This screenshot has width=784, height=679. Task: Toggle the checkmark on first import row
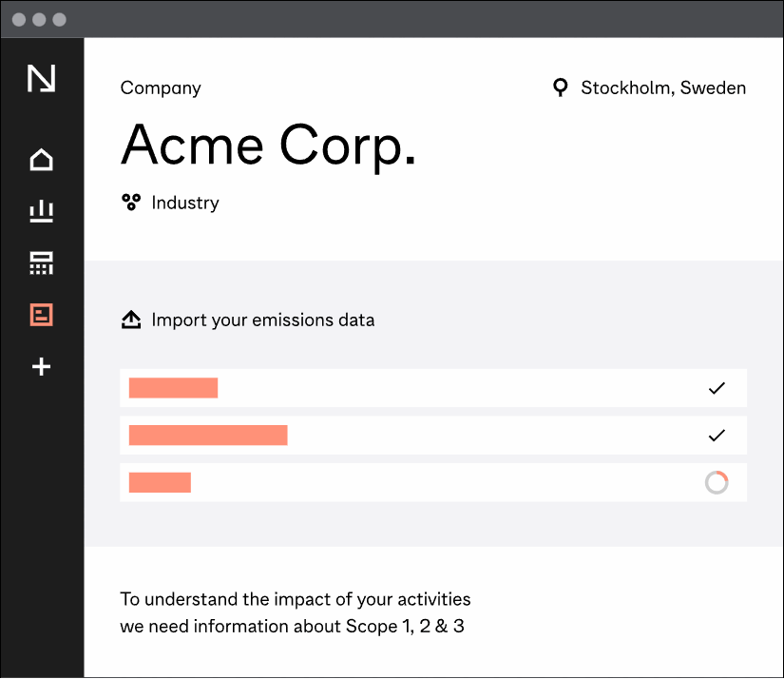coord(717,388)
